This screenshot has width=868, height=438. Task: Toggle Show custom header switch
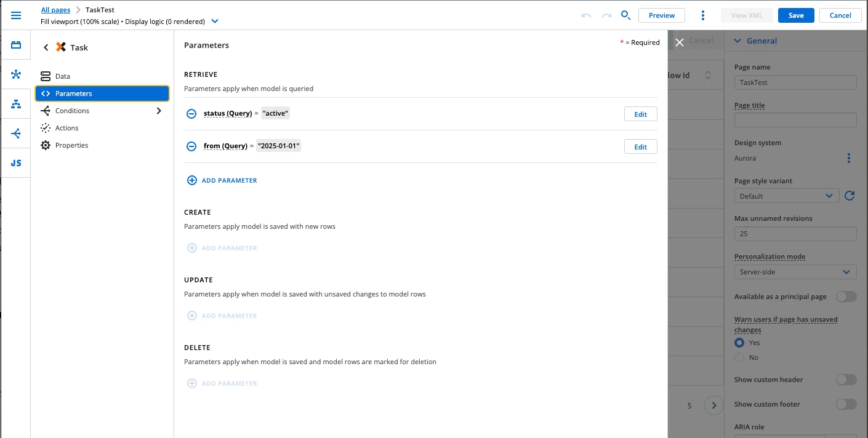tap(846, 380)
